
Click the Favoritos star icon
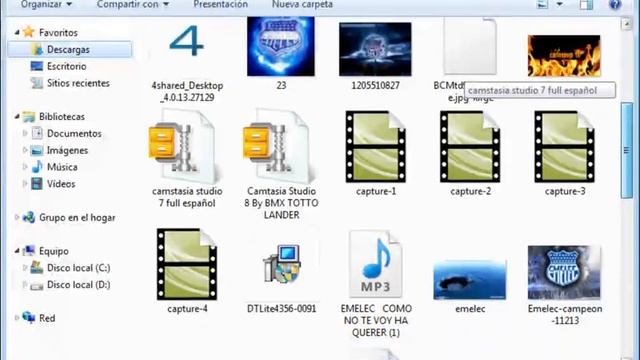29,32
